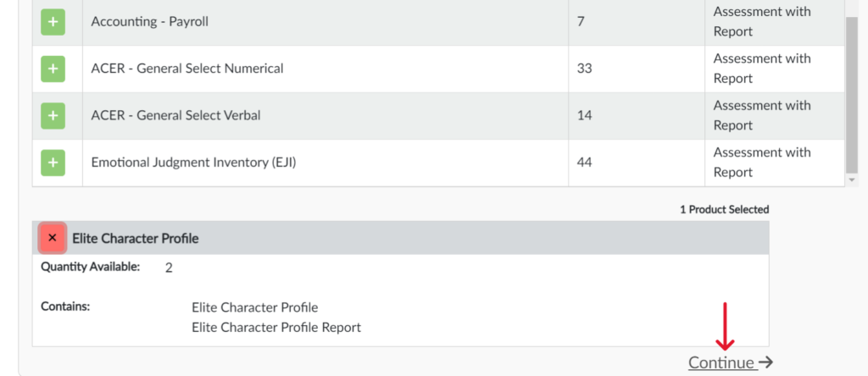
Task: Click Assessment with Report for Accounting - Payroll
Action: point(761,22)
